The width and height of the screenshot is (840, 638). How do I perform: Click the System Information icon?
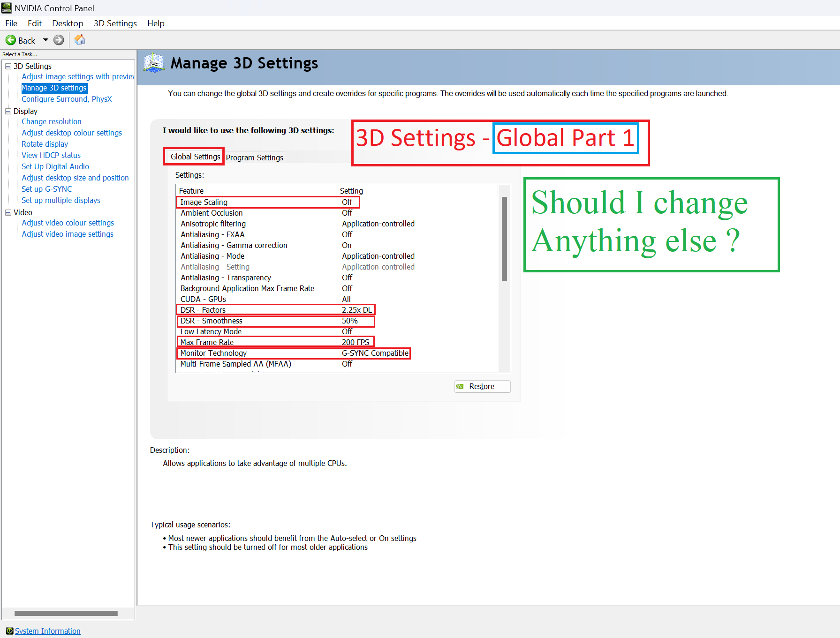tap(9, 631)
